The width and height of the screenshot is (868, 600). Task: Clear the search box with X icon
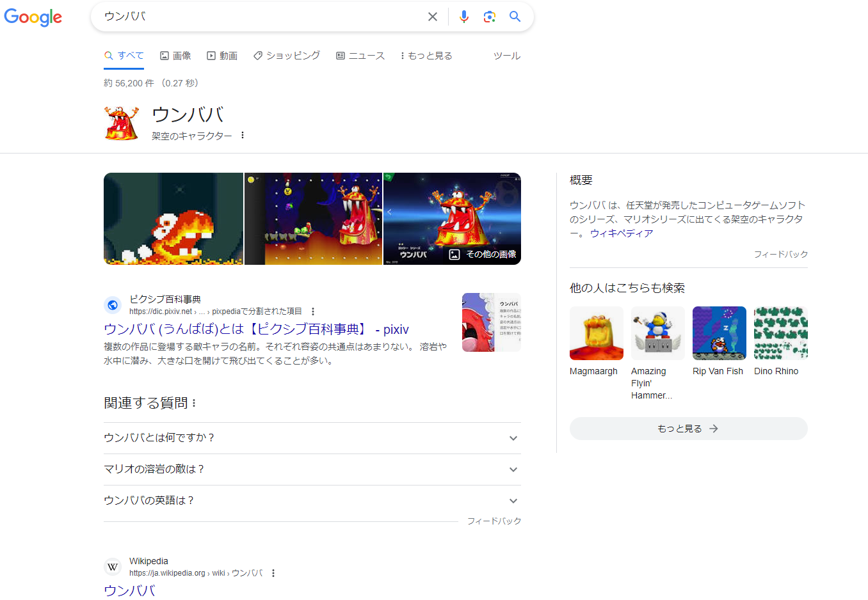(x=433, y=17)
